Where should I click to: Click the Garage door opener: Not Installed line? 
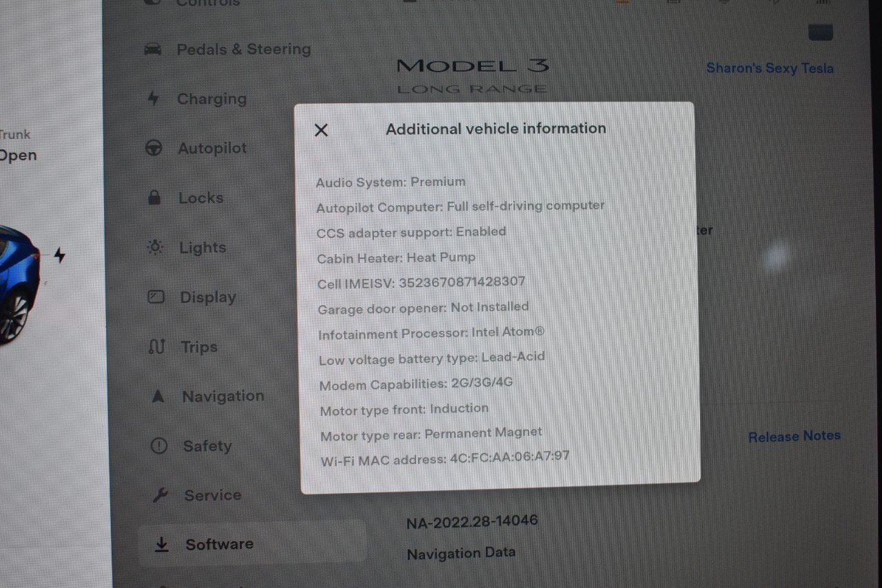coord(424,308)
